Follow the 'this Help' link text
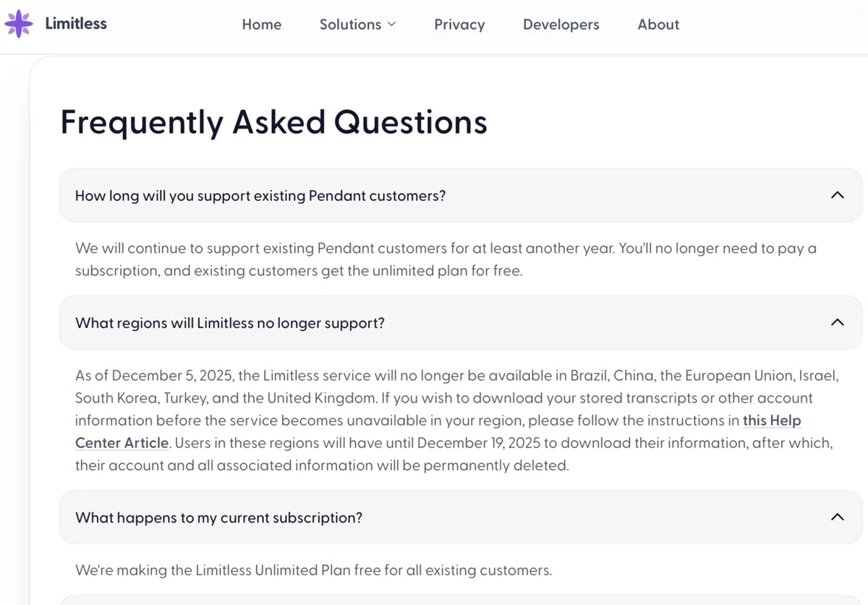The height and width of the screenshot is (605, 868). [x=772, y=420]
